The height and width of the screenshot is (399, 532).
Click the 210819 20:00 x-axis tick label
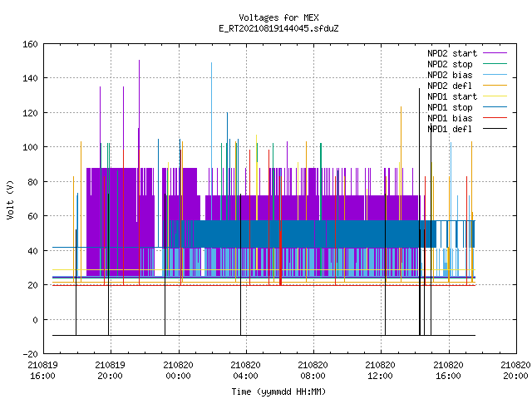point(111,371)
